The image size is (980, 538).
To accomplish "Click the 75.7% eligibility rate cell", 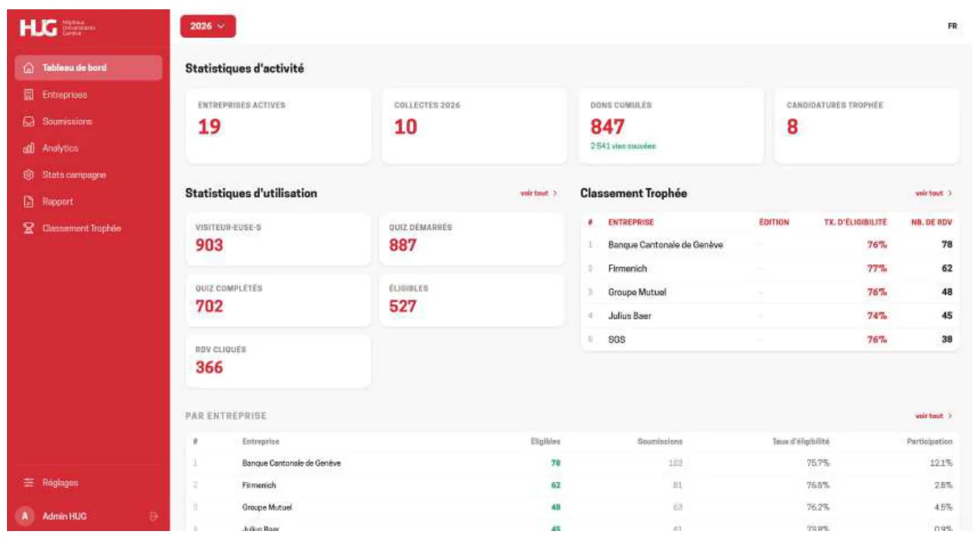I will 817,464.
